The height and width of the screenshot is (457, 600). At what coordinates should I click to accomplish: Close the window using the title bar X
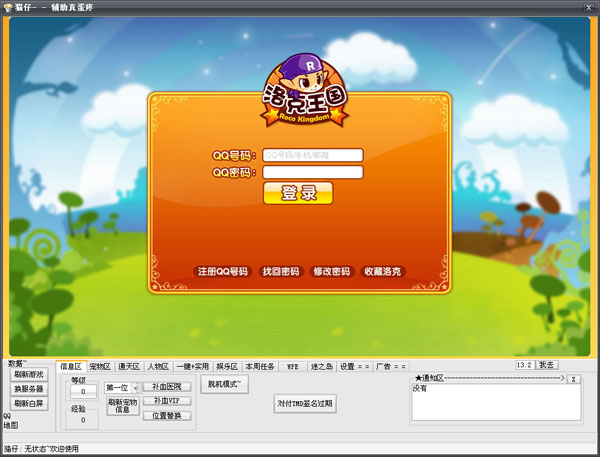point(589,7)
